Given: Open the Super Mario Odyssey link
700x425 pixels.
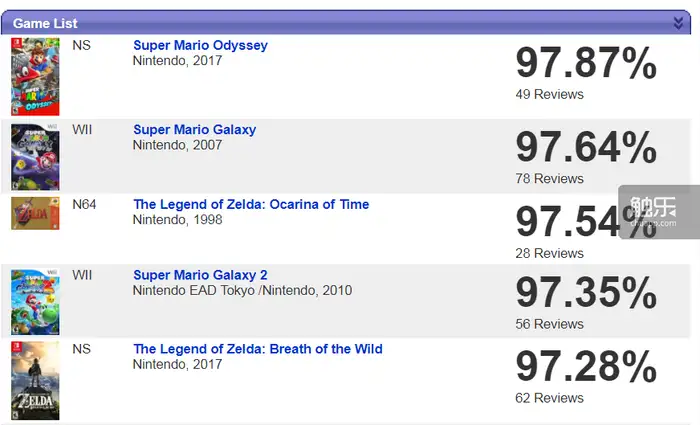Looking at the screenshot, I should pyautogui.click(x=200, y=46).
